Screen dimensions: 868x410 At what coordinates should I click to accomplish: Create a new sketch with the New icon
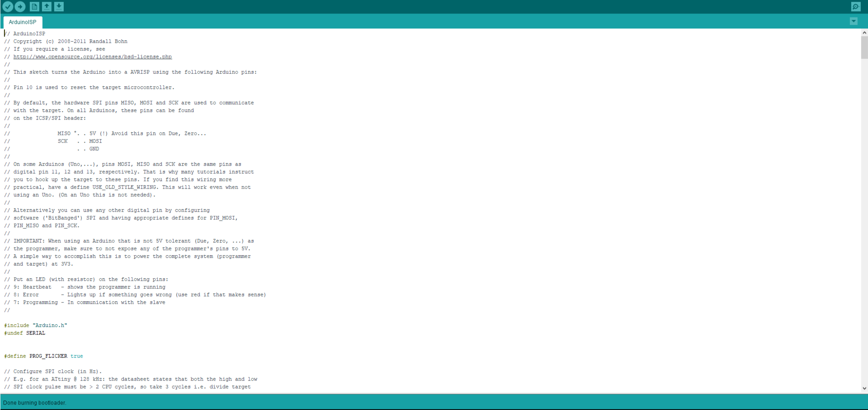34,6
